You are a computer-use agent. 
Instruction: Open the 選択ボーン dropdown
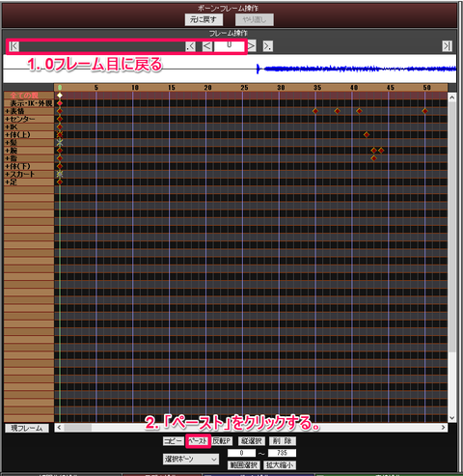pos(191,459)
